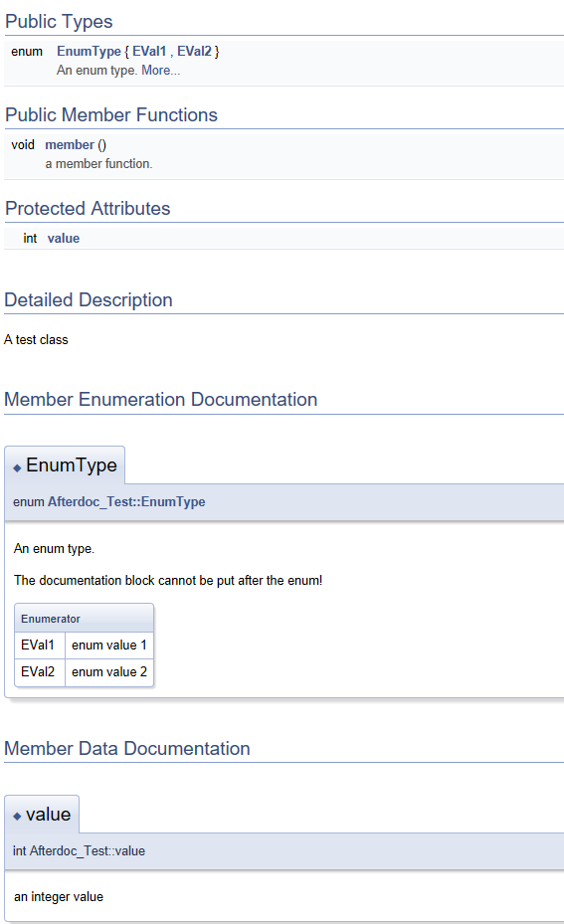The image size is (564, 924).
Task: Click the Detailed Description heading
Action: click(x=89, y=299)
